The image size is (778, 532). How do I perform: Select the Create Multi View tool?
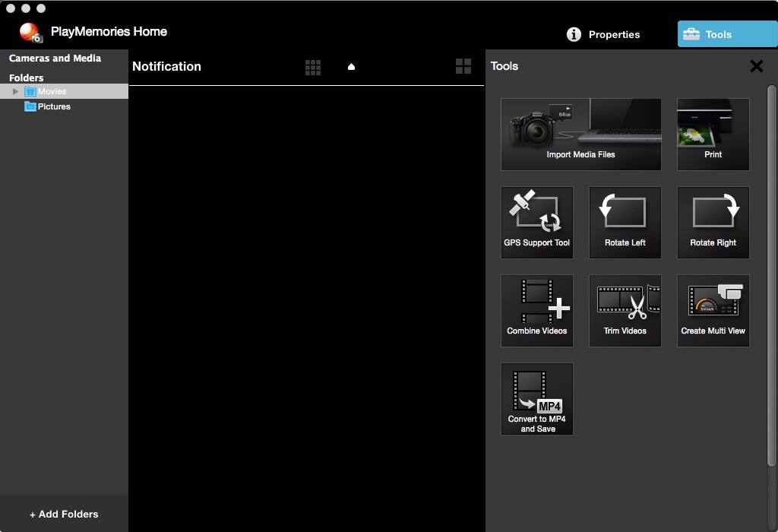[713, 310]
